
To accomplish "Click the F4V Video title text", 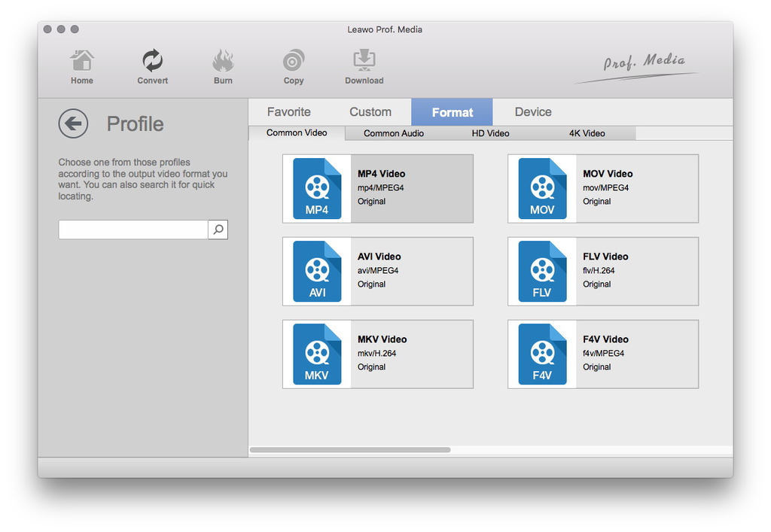I will click(605, 339).
